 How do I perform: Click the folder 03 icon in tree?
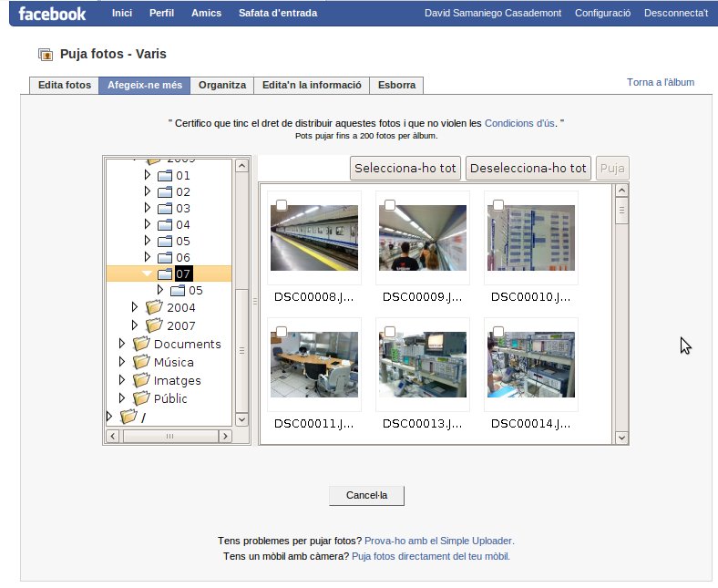point(165,208)
